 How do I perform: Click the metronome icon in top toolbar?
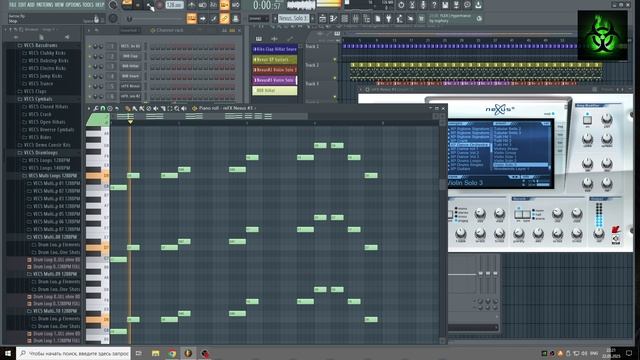pos(192,5)
